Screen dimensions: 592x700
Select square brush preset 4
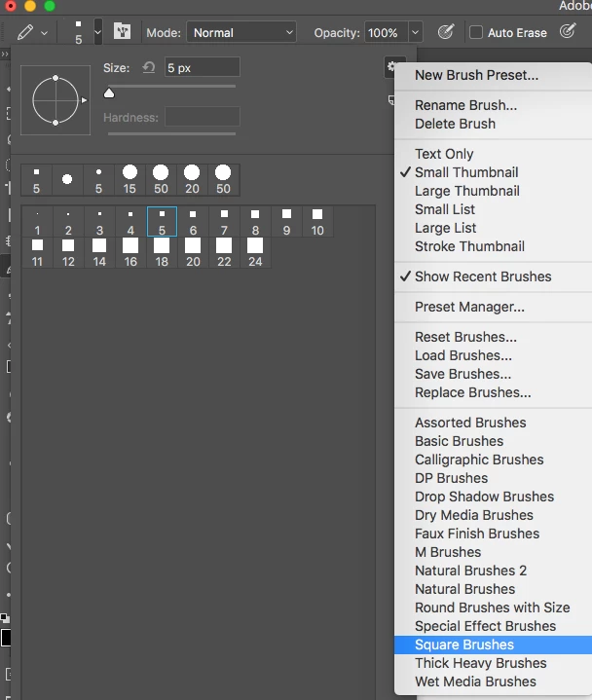click(130, 222)
